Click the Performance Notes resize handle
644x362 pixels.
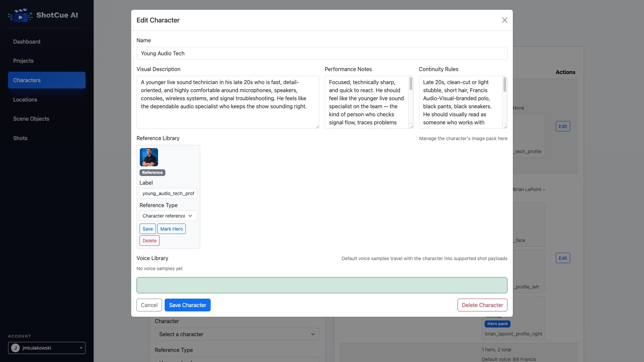(x=411, y=126)
